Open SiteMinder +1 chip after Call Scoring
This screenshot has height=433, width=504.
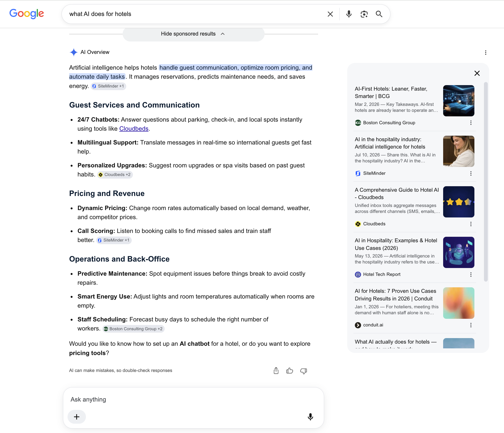coord(114,240)
